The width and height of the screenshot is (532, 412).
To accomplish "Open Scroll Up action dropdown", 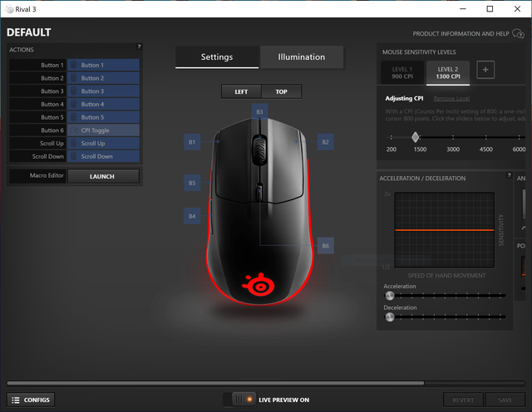I will click(x=103, y=144).
